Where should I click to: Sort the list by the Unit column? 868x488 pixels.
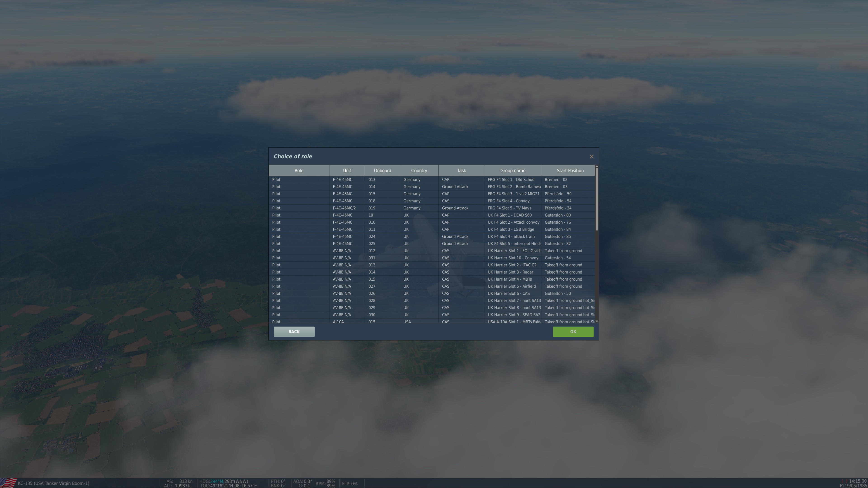[x=347, y=170]
